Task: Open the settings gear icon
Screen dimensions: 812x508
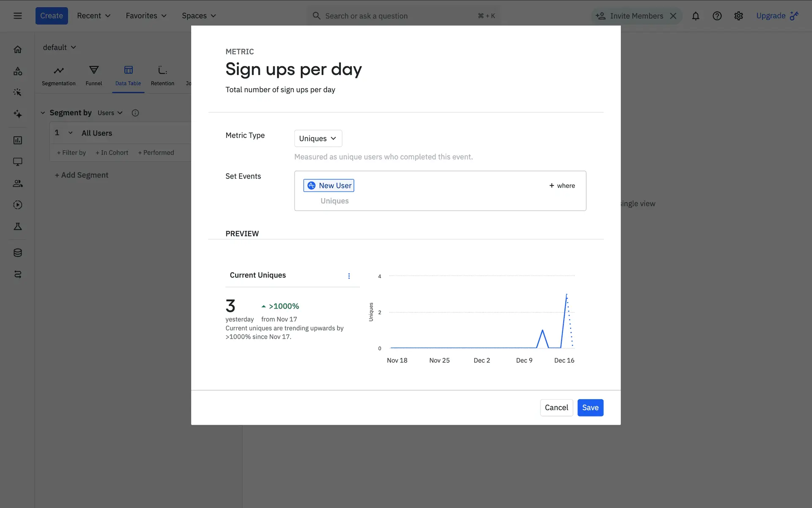Action: click(x=738, y=16)
